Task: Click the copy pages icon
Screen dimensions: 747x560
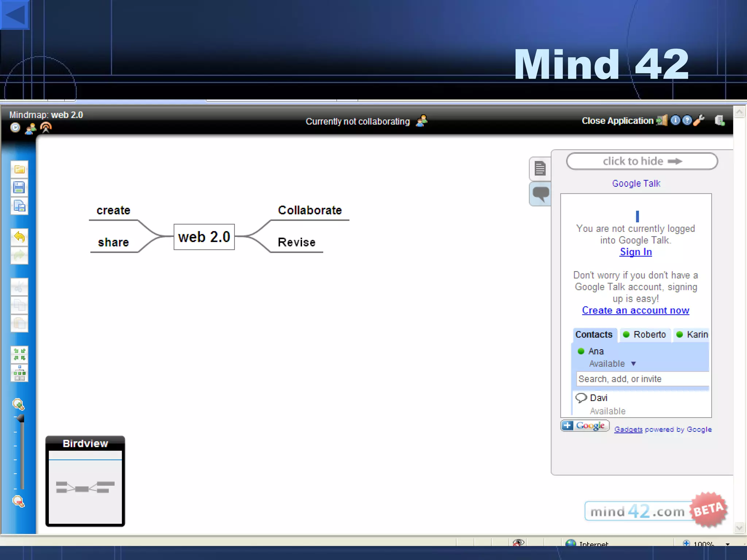Action: 19,305
